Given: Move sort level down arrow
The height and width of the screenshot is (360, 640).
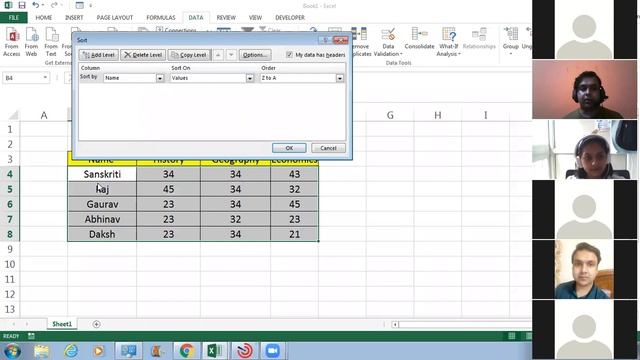Looking at the screenshot, I should click(231, 55).
